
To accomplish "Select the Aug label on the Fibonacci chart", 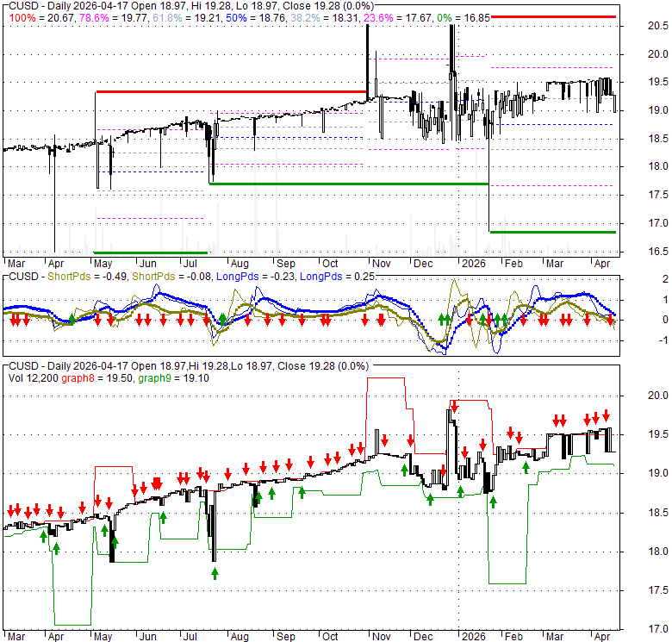I will [240, 264].
